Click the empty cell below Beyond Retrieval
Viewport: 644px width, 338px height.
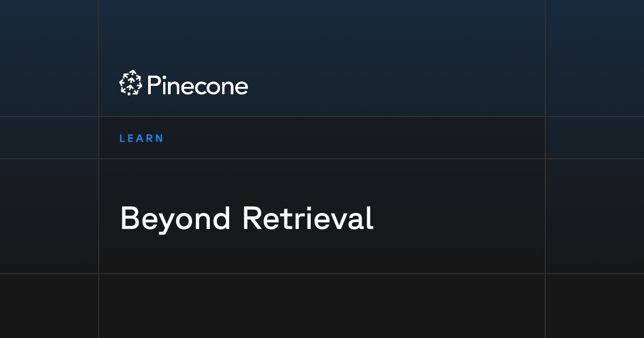(x=322, y=305)
